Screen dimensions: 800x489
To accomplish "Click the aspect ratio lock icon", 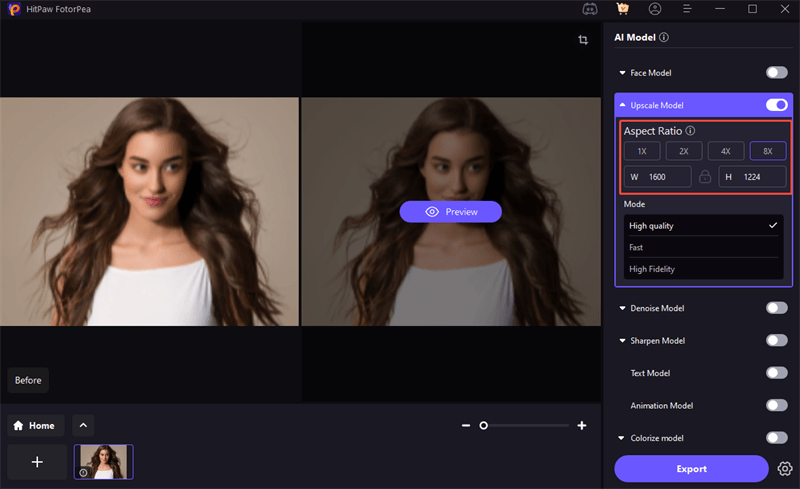I will (705, 177).
